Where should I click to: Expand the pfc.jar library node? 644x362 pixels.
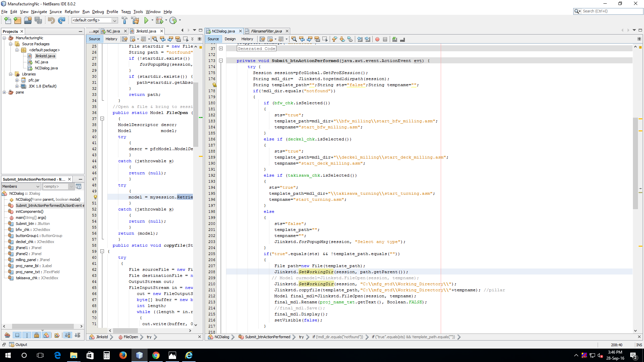[x=17, y=80]
